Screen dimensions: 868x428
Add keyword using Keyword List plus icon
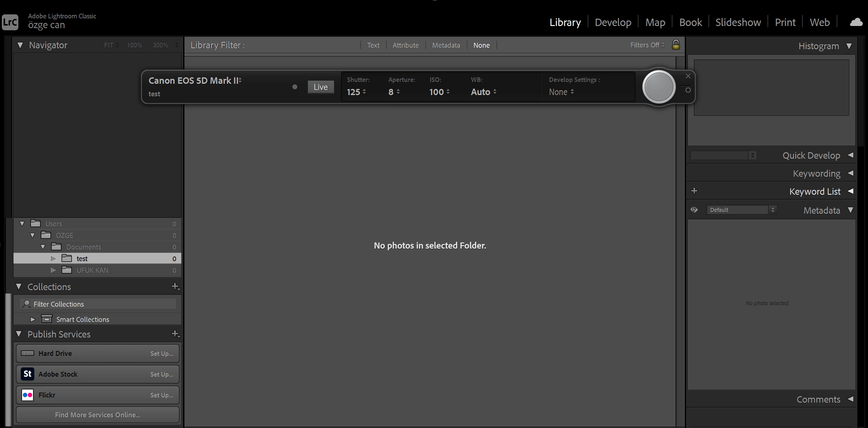pos(694,191)
